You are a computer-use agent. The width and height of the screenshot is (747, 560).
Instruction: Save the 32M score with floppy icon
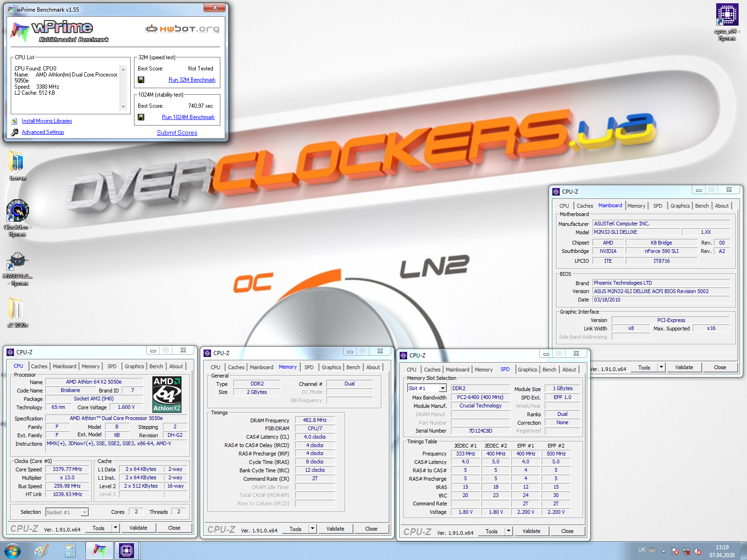pos(141,80)
